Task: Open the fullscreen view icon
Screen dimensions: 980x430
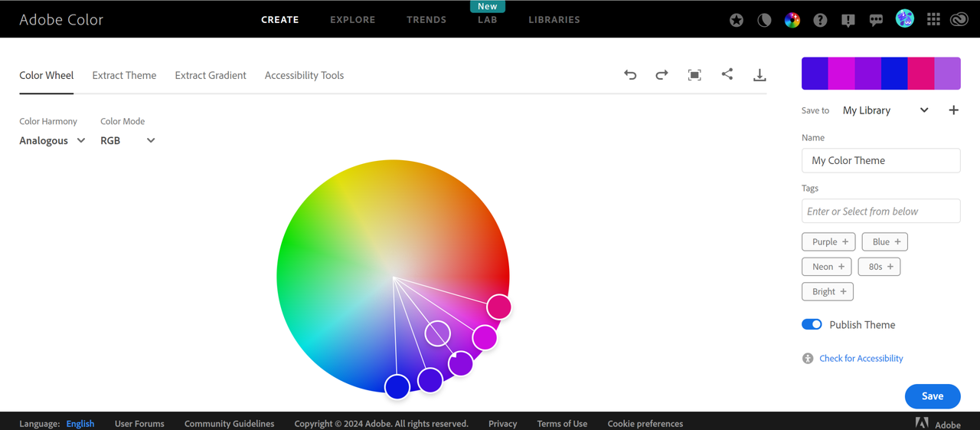Action: point(694,74)
